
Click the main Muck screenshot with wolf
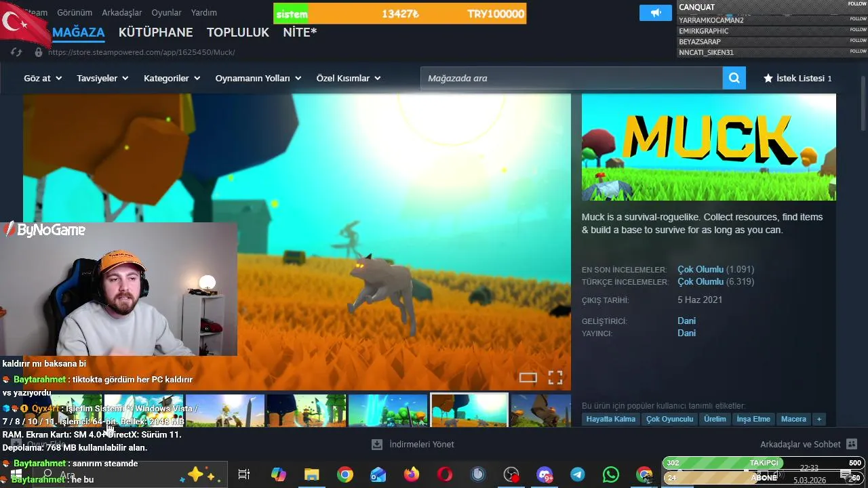297,242
